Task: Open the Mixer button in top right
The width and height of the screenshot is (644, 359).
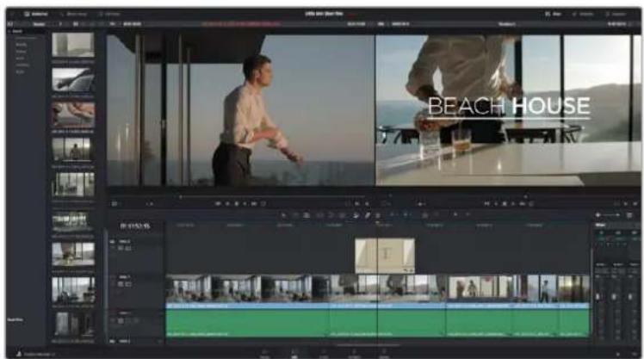Action: 554,14
